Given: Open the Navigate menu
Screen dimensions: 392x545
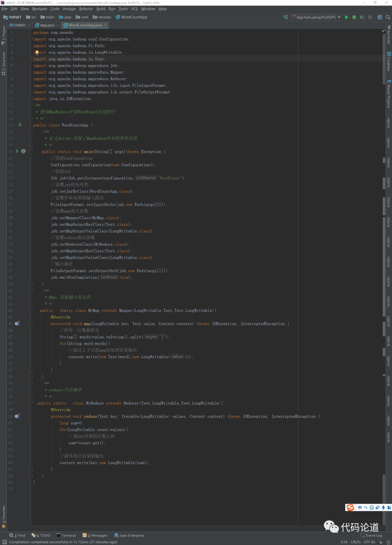Looking at the screenshot, I should [x=40, y=9].
